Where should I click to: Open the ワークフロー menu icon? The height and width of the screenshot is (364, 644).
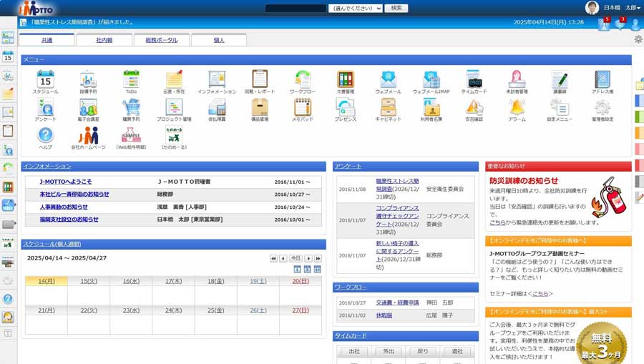point(303,80)
